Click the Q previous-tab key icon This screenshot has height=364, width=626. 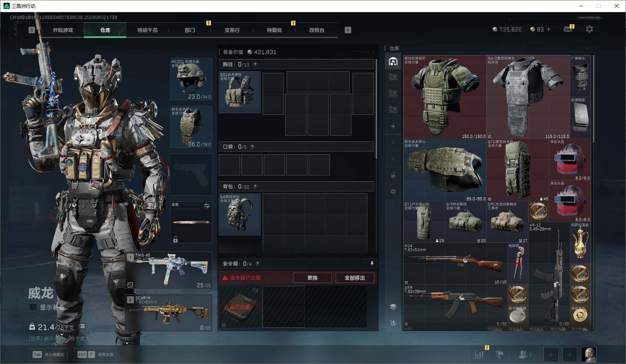click(x=32, y=30)
